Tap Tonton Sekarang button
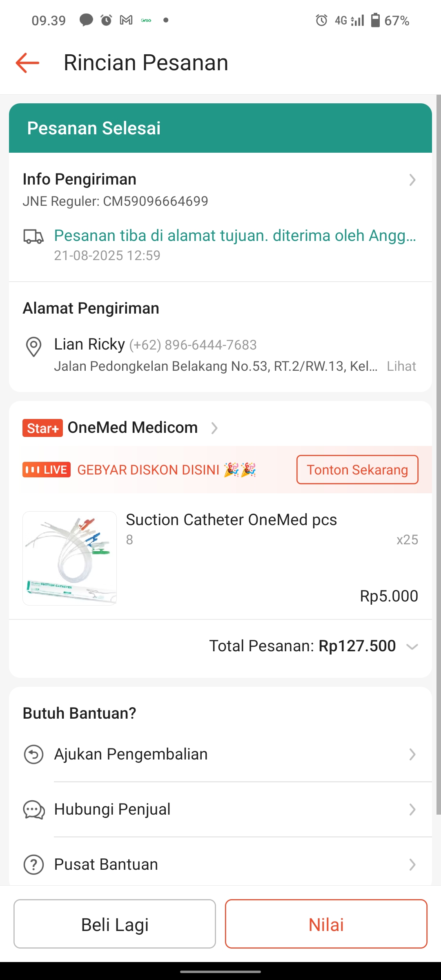441x980 pixels. click(357, 470)
